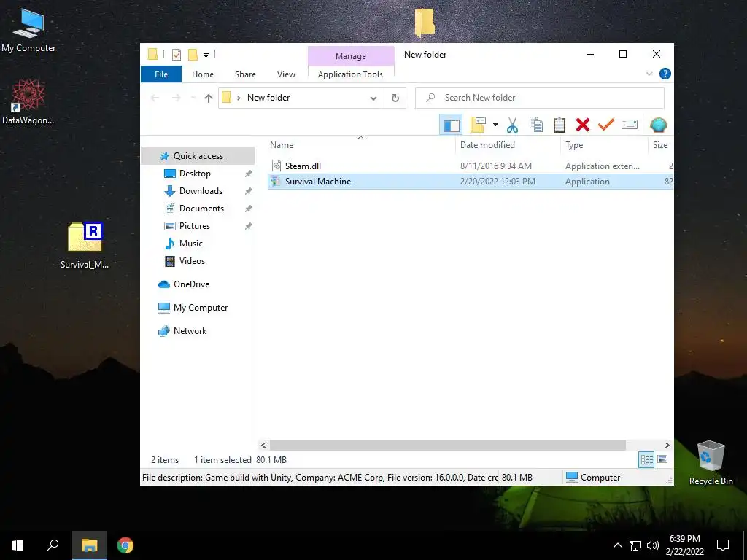
Task: Expand the address bar path chevron
Action: pos(239,98)
